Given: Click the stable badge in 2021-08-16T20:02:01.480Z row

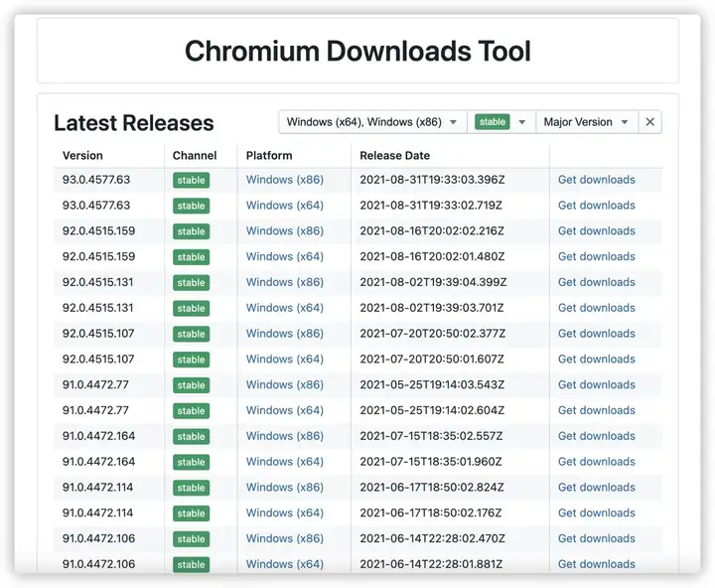Looking at the screenshot, I should tap(191, 257).
